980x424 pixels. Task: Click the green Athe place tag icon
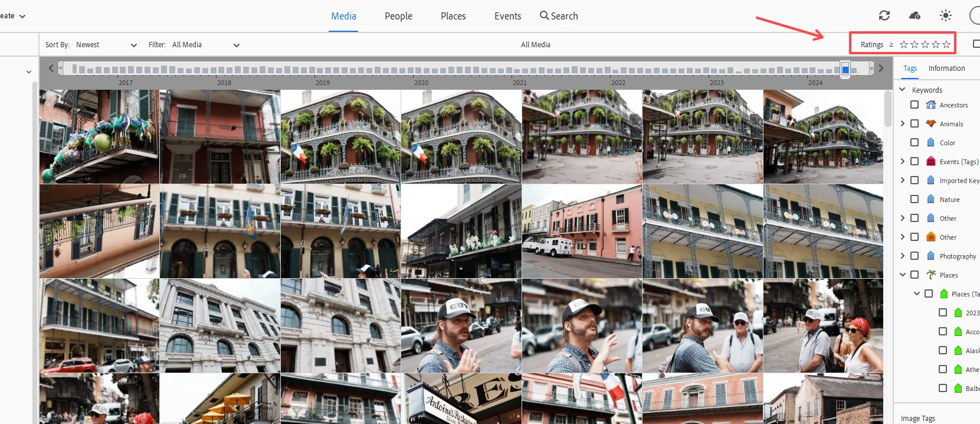coord(958,369)
